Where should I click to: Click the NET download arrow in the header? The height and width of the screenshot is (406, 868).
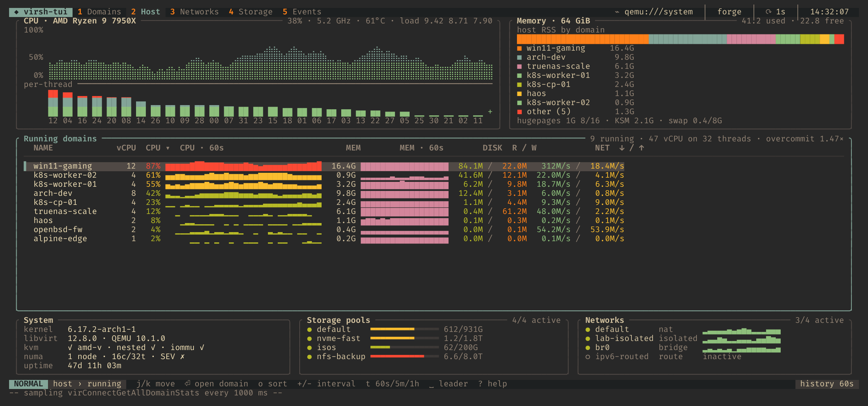[x=622, y=148]
